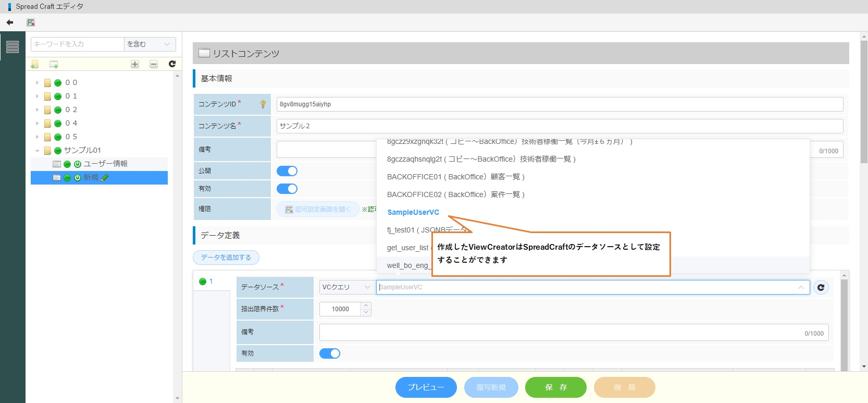The image size is (868, 403).
Task: Click the add new folder icon
Action: point(35,64)
